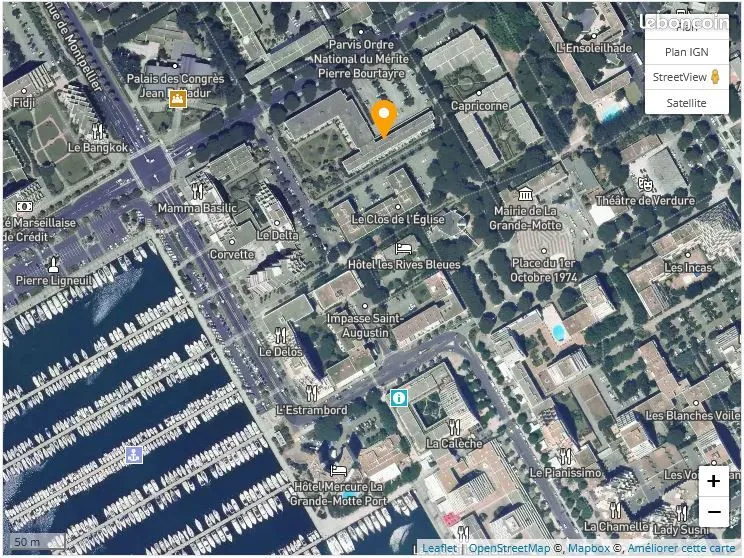Click Hôtel Mercure bed icon

(338, 470)
